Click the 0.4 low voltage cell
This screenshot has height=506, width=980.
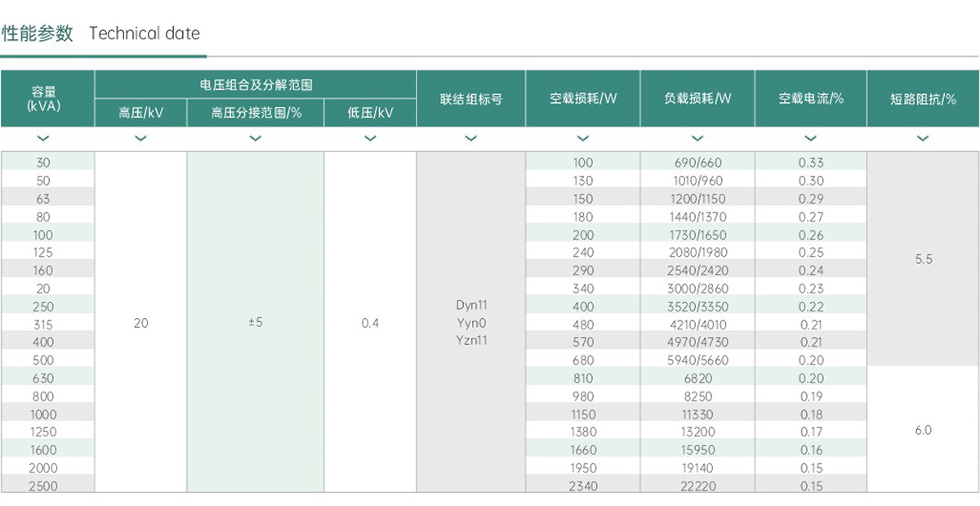point(370,323)
